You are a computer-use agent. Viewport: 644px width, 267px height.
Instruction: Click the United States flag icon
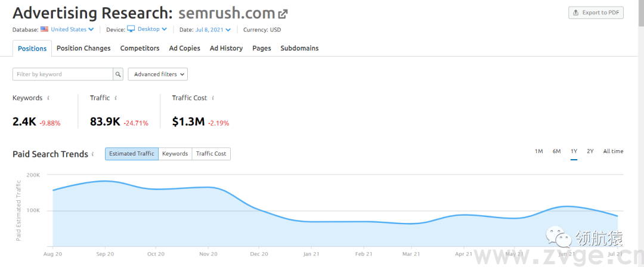(x=44, y=29)
